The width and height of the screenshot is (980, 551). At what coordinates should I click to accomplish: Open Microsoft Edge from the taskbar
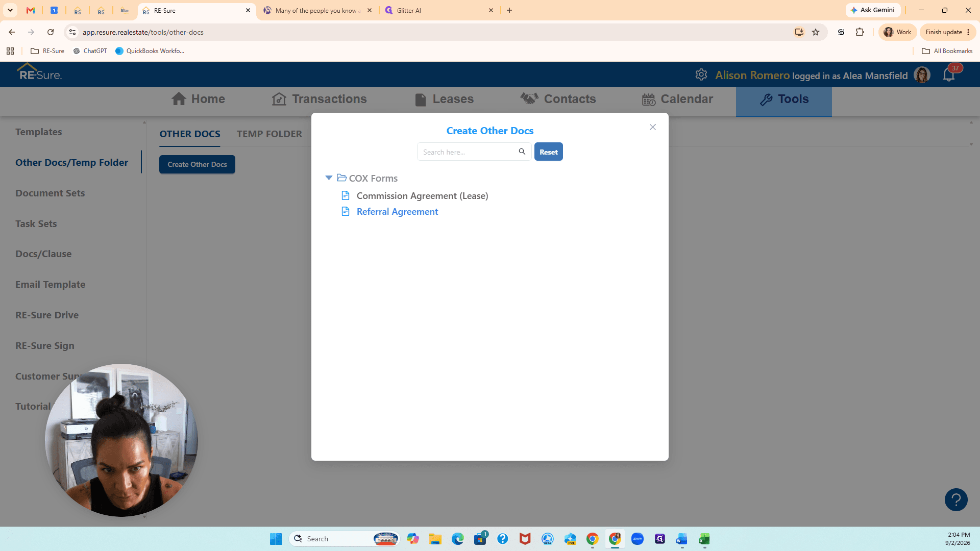457,539
